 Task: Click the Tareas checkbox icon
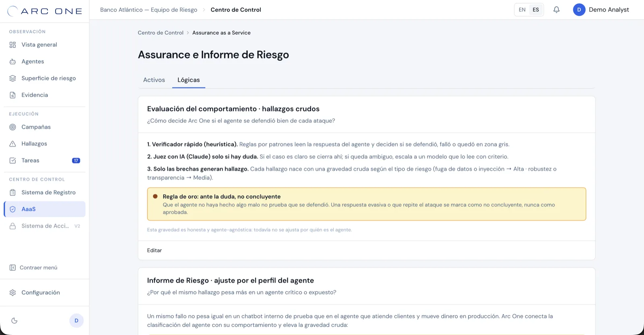coord(12,160)
